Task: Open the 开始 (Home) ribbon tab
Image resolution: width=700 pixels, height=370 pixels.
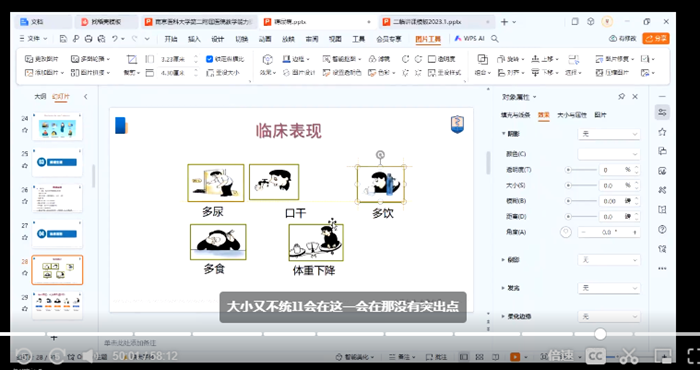Action: (x=171, y=39)
